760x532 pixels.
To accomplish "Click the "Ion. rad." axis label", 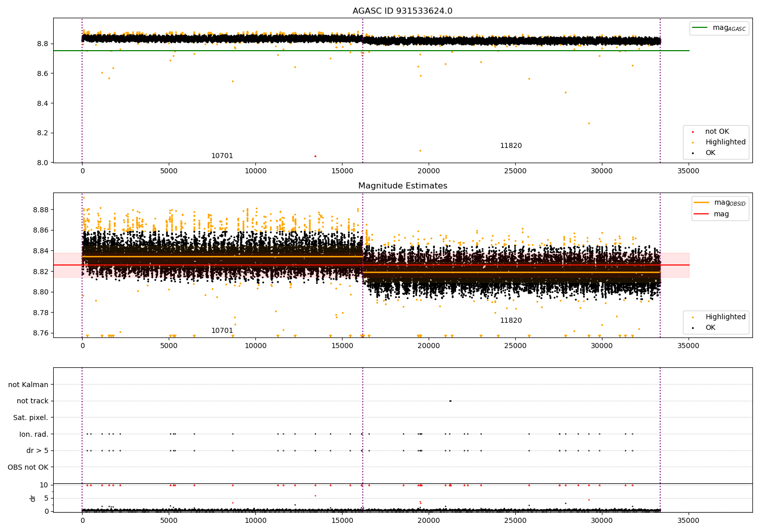I will (34, 434).
